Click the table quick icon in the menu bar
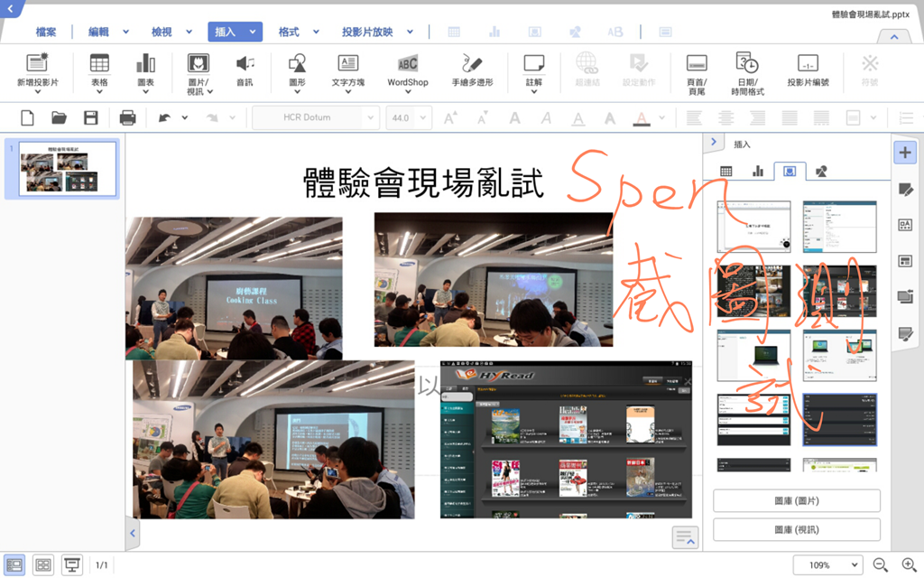The image size is (924, 578). point(454,32)
